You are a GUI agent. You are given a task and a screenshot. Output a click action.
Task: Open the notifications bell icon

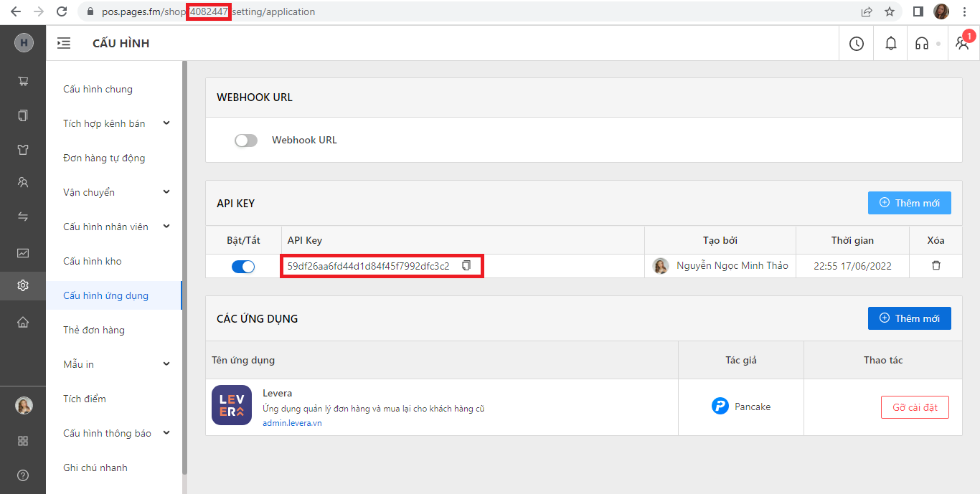(x=890, y=44)
